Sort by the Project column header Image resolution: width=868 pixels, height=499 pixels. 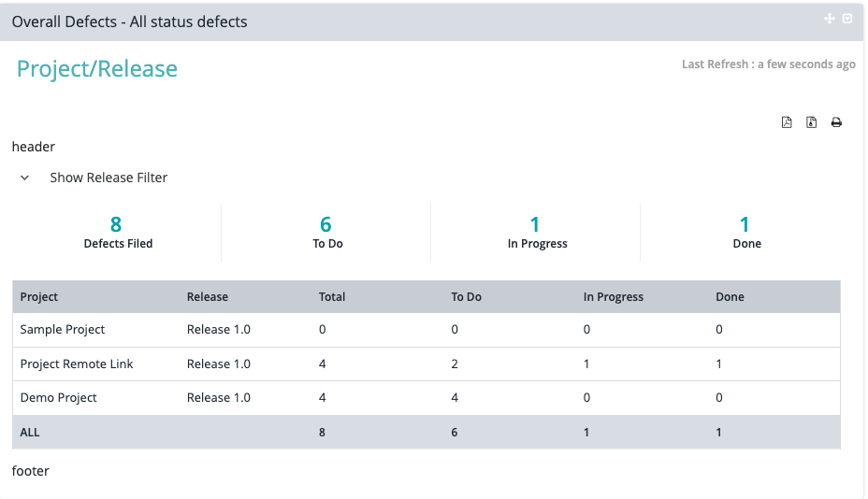39,297
